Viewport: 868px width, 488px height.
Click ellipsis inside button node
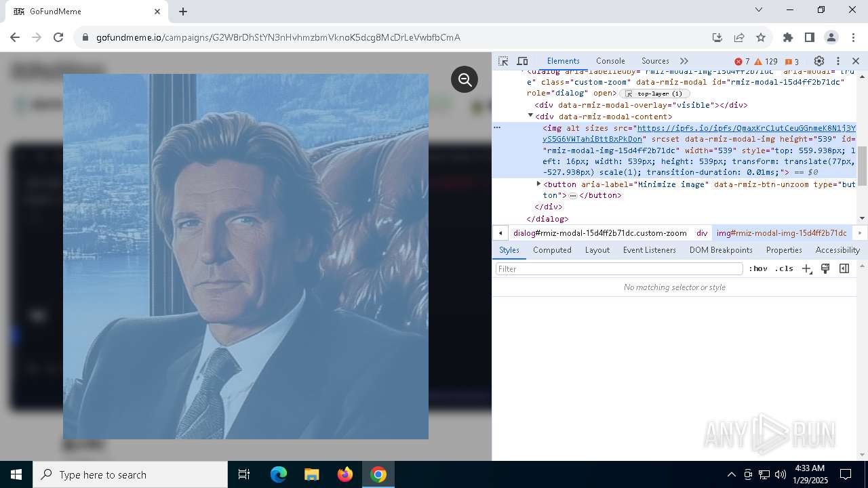(x=573, y=196)
